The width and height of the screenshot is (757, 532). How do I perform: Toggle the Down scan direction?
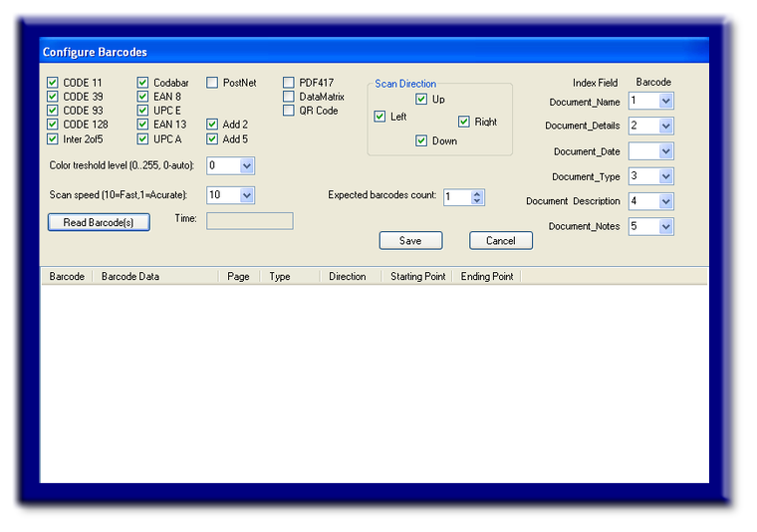point(421,140)
